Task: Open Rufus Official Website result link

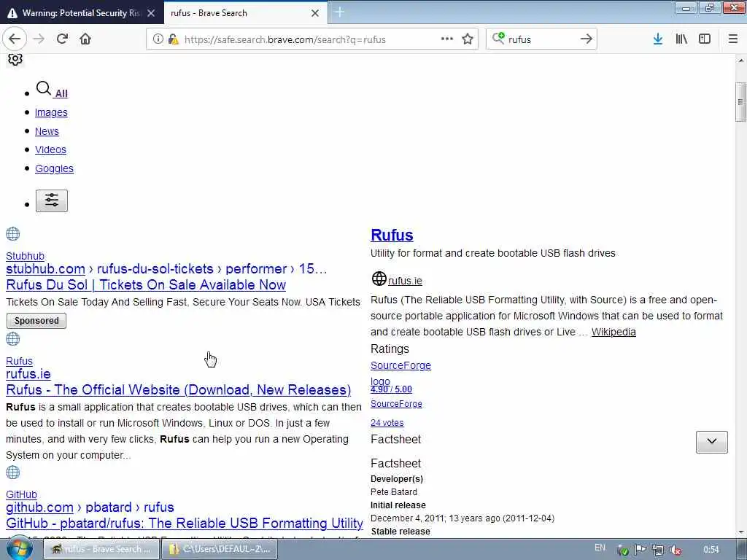Action: (179, 390)
